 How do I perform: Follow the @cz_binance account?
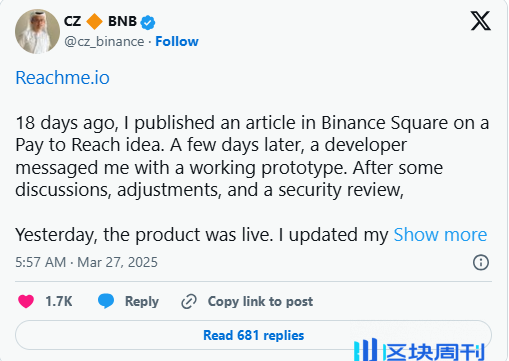(x=177, y=41)
